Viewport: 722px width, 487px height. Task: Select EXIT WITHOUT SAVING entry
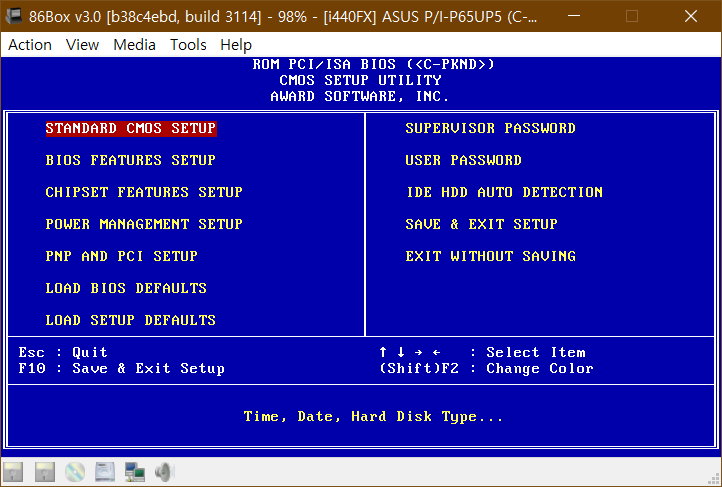490,256
